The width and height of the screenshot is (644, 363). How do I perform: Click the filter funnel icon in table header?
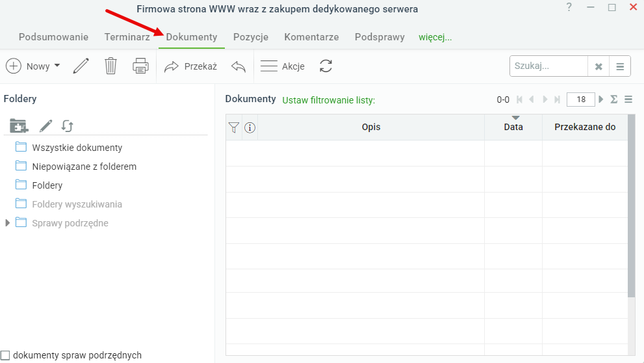234,128
